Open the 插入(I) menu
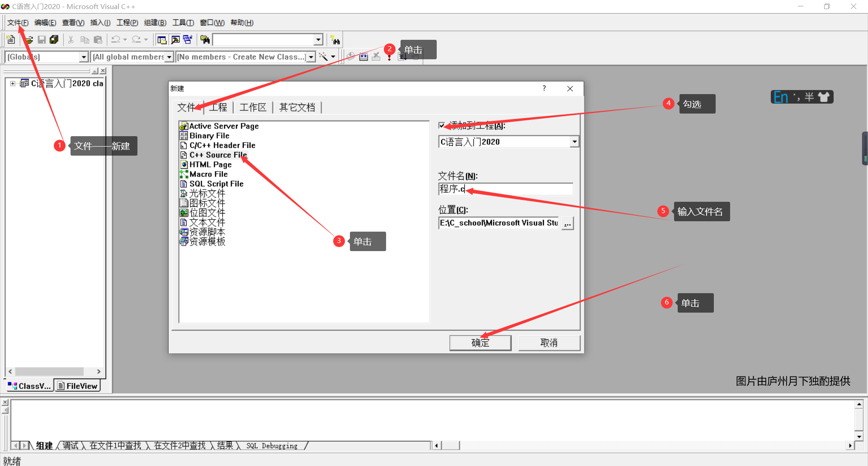This screenshot has width=868, height=466. 100,23
